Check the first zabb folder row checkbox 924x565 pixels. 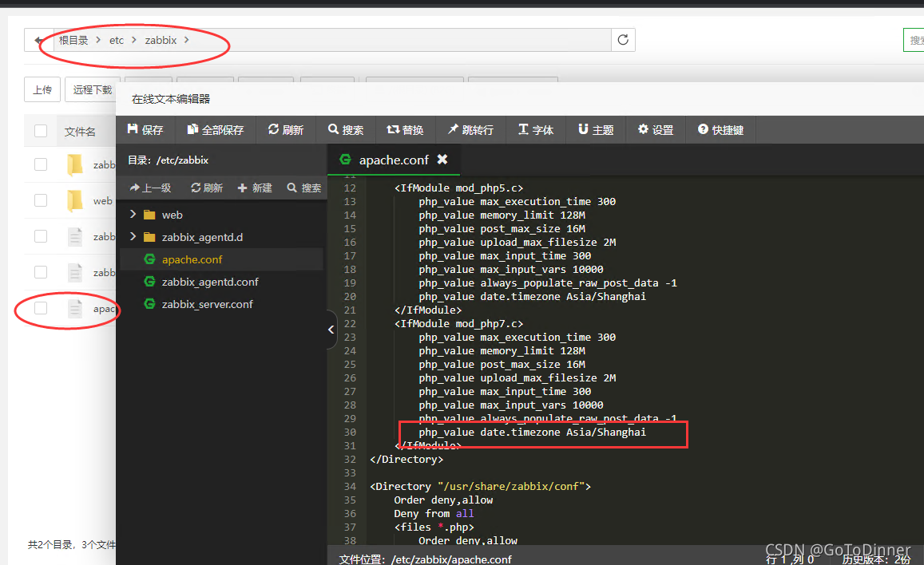41,164
